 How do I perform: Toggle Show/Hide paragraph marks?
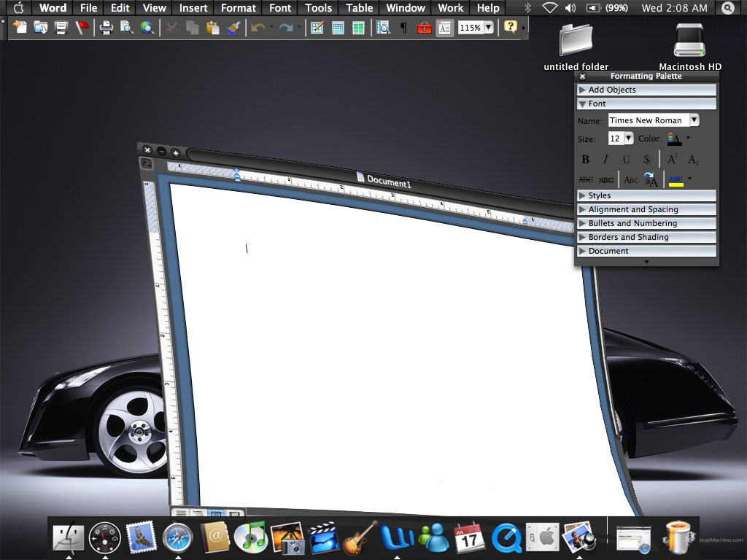(x=403, y=28)
